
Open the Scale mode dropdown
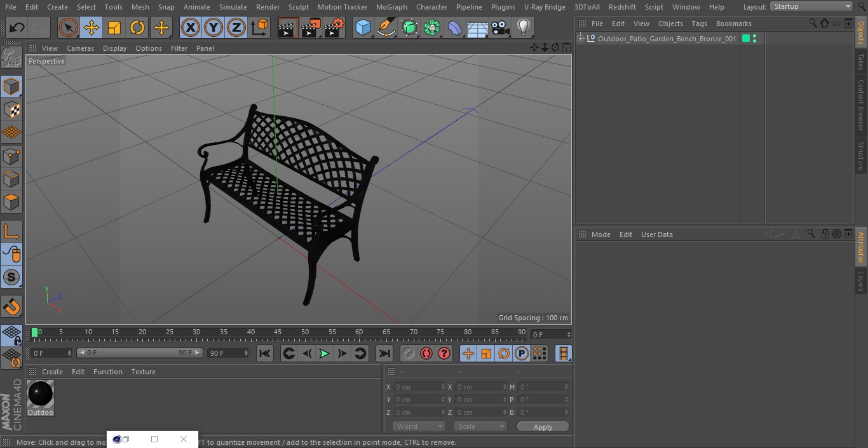[480, 426]
